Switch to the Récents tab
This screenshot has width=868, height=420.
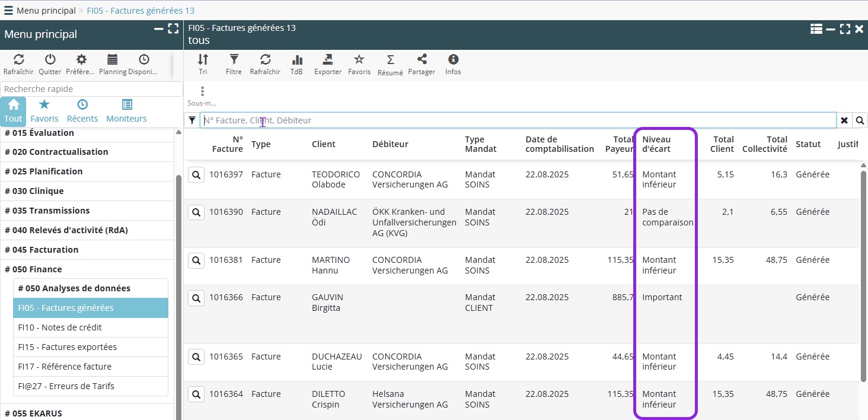(82, 111)
